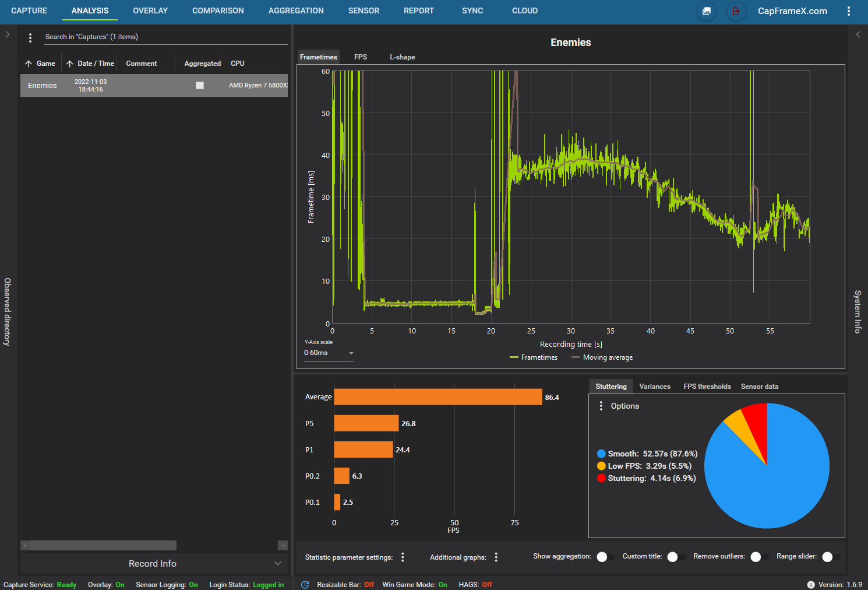Toggle the Aggregated checkbox for Enemies
The height and width of the screenshot is (590, 868).
tap(200, 86)
